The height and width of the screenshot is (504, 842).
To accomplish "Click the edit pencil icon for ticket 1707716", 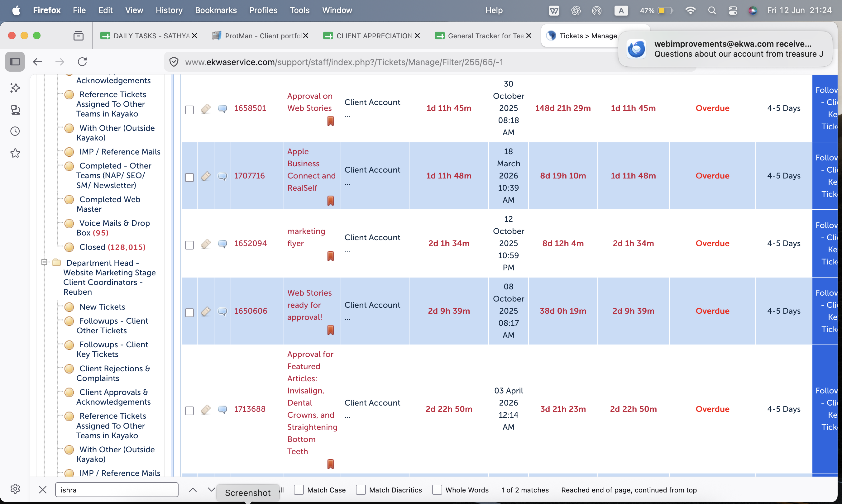I will pyautogui.click(x=205, y=176).
